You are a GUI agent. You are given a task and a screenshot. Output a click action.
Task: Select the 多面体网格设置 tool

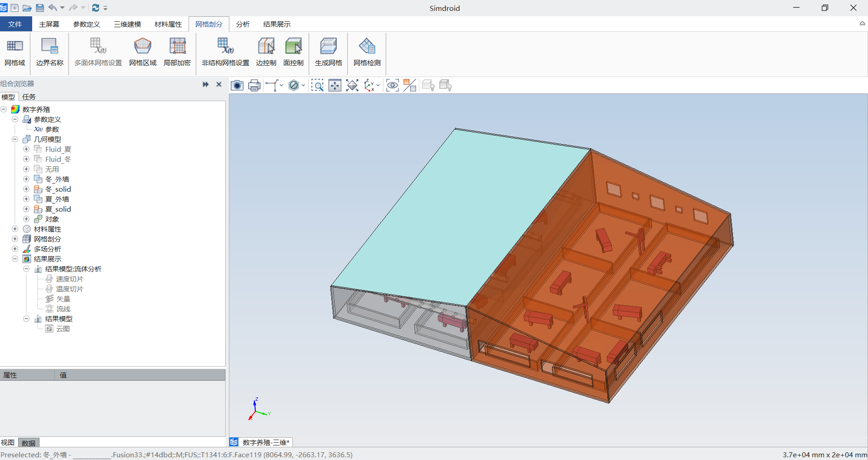click(x=98, y=52)
